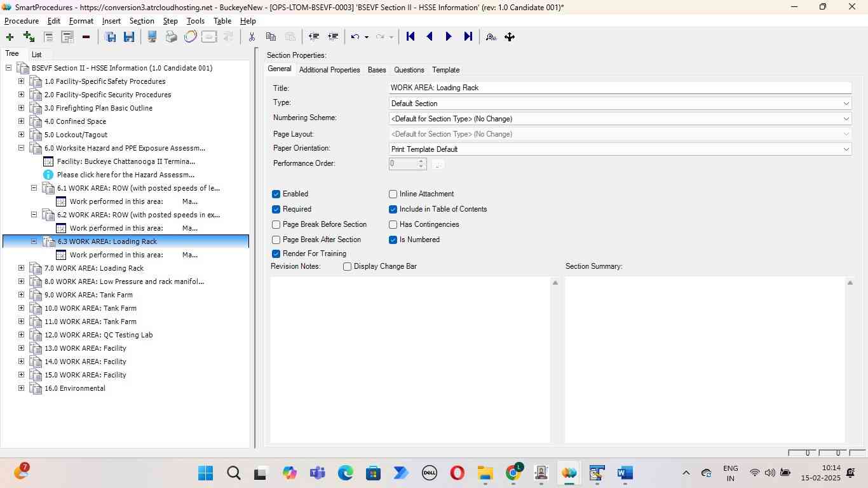This screenshot has width=868, height=488.
Task: Expand 16.0 Environmental node
Action: [21, 388]
